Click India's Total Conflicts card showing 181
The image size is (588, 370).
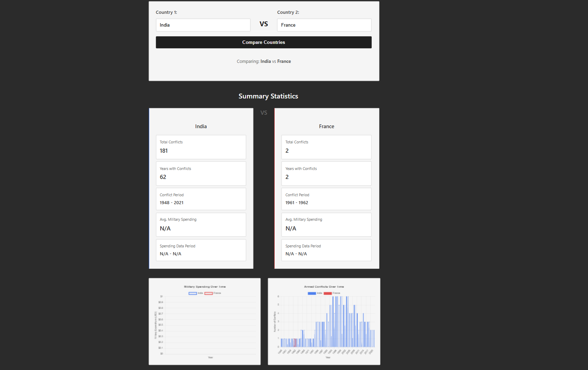201,147
